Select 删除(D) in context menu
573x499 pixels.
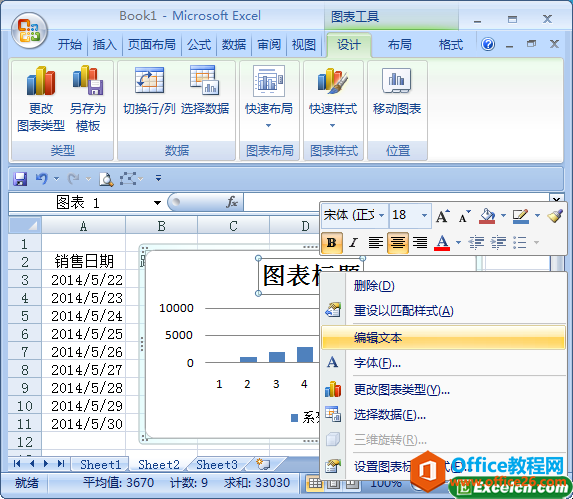click(443, 286)
